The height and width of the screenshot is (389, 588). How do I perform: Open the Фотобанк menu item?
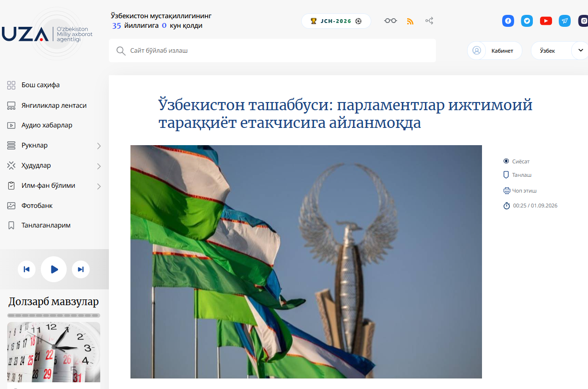pyautogui.click(x=37, y=206)
